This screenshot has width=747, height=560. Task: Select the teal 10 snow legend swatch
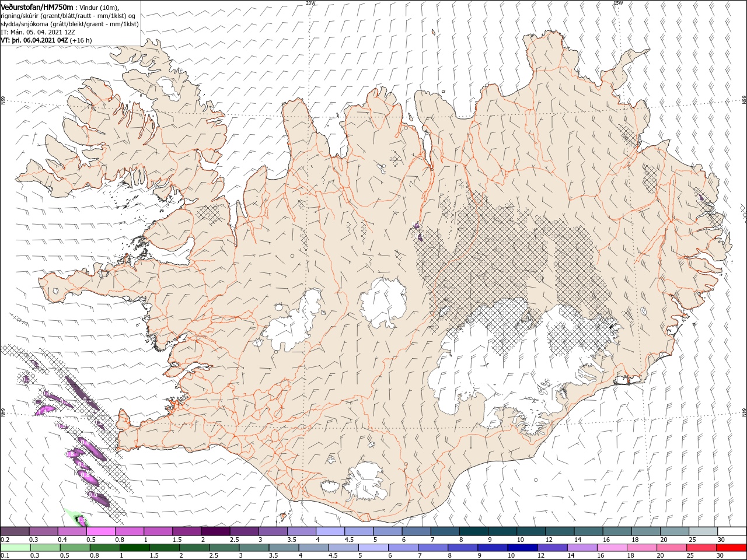[x=531, y=531]
